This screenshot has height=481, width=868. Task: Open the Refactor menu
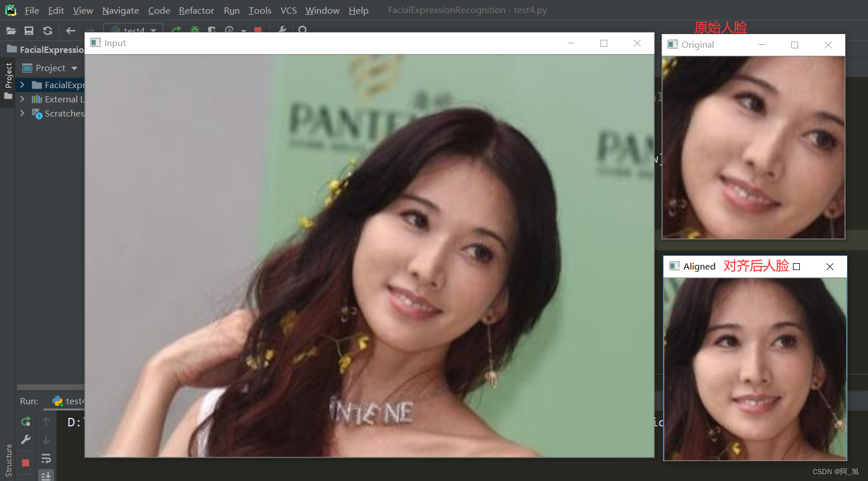point(196,10)
